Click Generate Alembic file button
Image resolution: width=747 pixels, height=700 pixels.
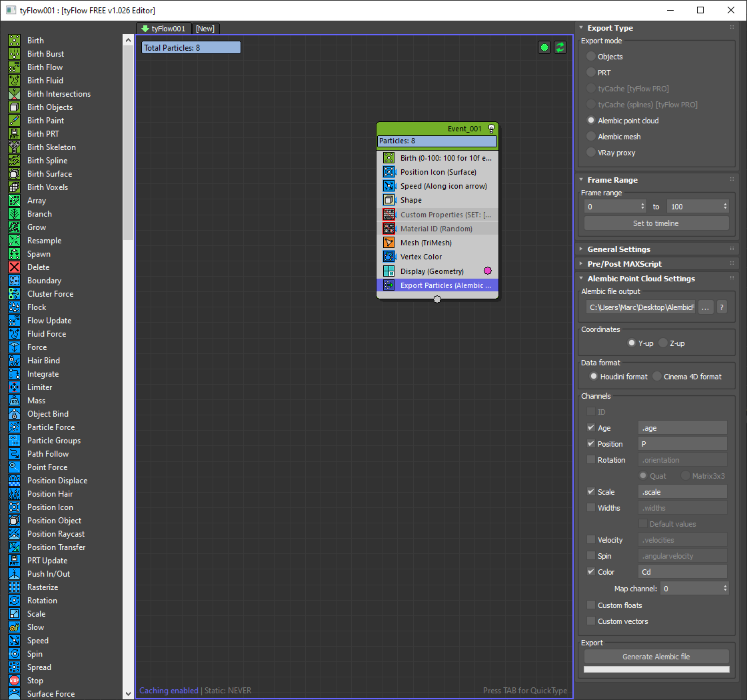point(656,657)
